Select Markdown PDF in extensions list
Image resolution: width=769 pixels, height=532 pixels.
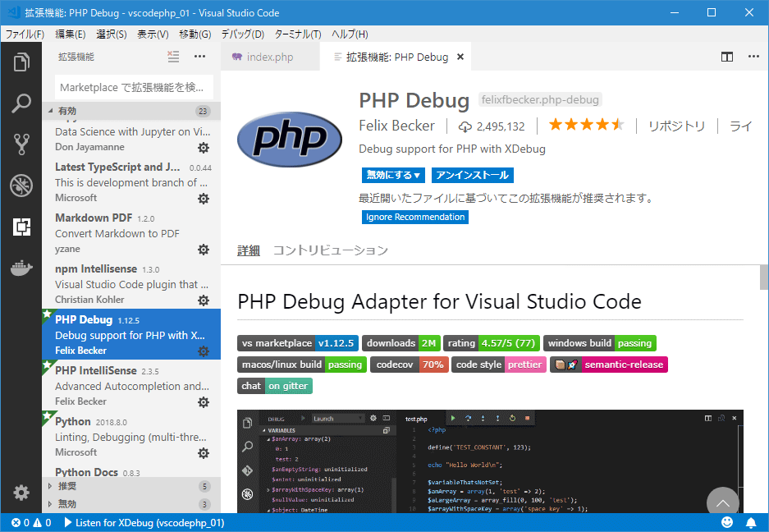pyautogui.click(x=131, y=232)
